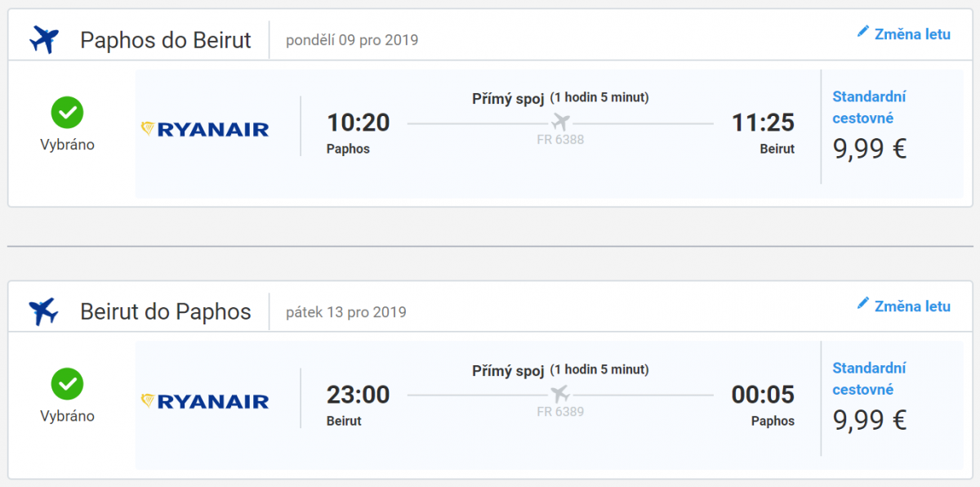The width and height of the screenshot is (980, 487).
Task: Click Změna letu for the Beirut to Paphos flight
Action: (x=912, y=306)
